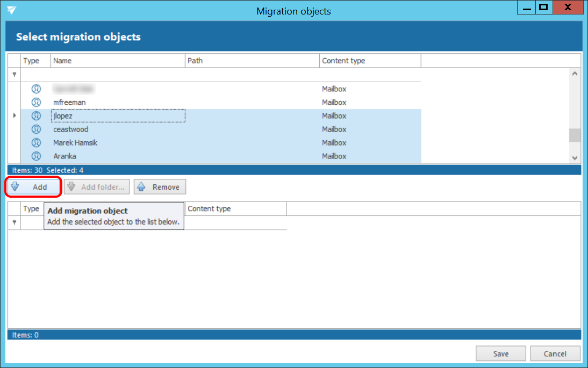Select the Marek Hamsik mailbox row
The image size is (588, 368).
[75, 143]
